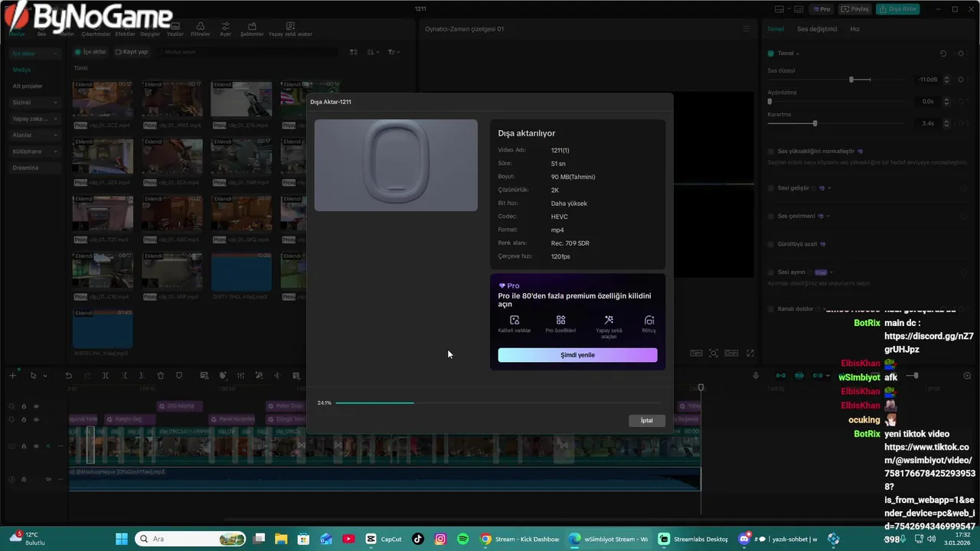Enable Ses çevirmeni checkbox
The height and width of the screenshot is (551, 980).
click(x=770, y=217)
